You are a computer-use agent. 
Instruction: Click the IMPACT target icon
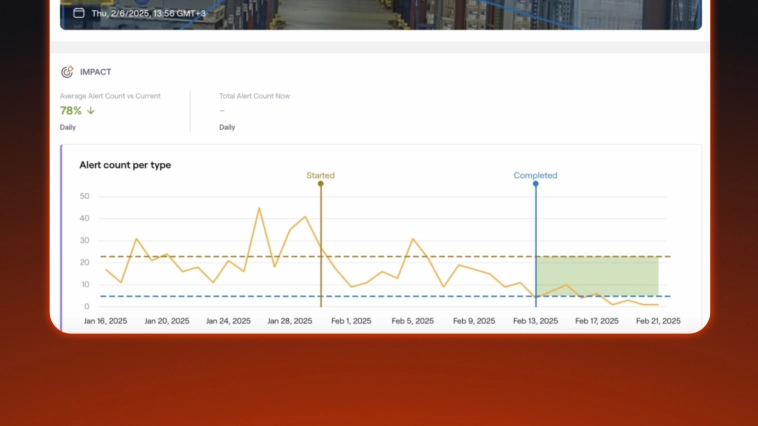click(x=67, y=72)
